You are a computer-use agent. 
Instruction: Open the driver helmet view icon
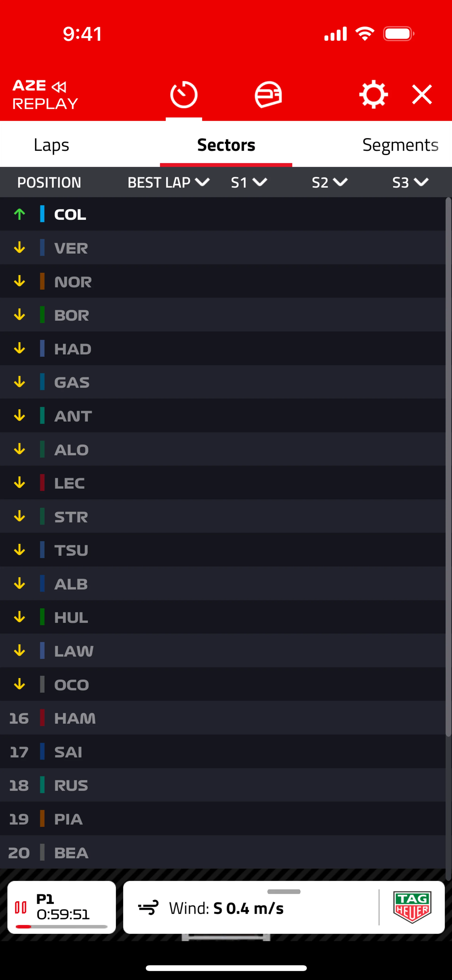[x=268, y=94]
